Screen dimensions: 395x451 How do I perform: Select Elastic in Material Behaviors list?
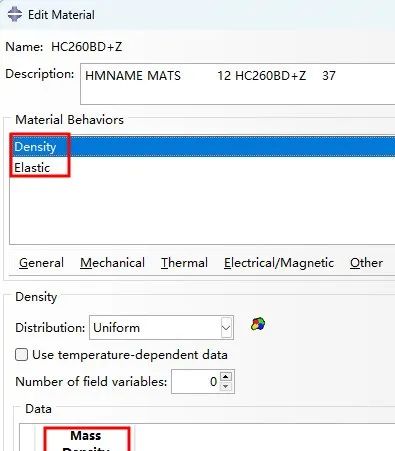[x=32, y=168]
